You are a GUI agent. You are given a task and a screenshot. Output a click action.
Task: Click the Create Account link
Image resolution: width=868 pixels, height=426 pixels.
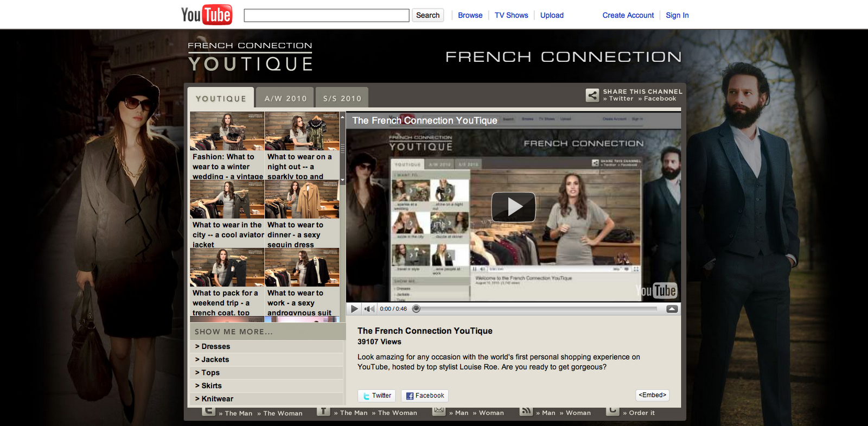(628, 15)
